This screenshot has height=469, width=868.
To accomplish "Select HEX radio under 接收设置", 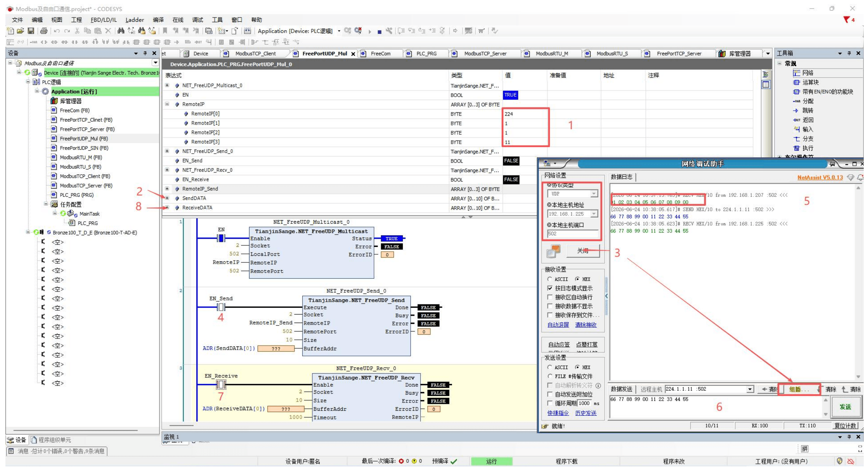I will click(x=577, y=279).
